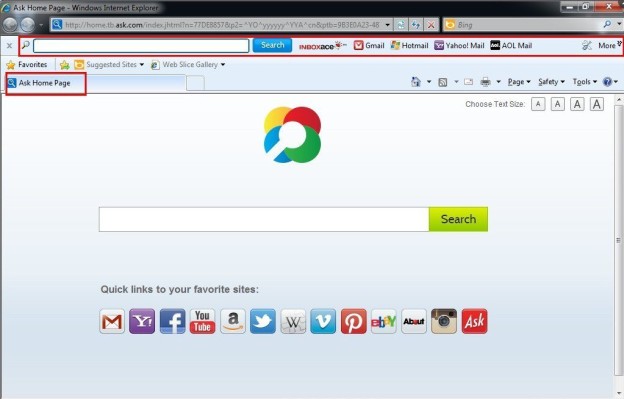Open the Amazon quick link icon
The image size is (624, 399).
(233, 321)
